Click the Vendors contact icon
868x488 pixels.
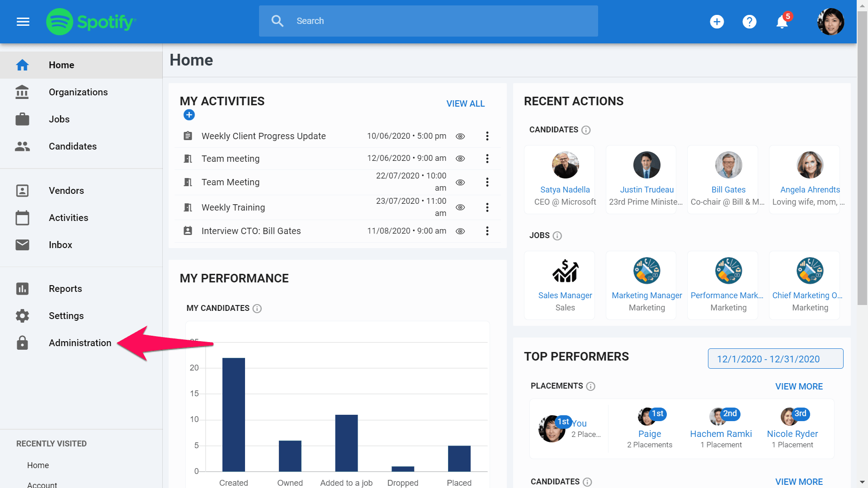pyautogui.click(x=22, y=191)
